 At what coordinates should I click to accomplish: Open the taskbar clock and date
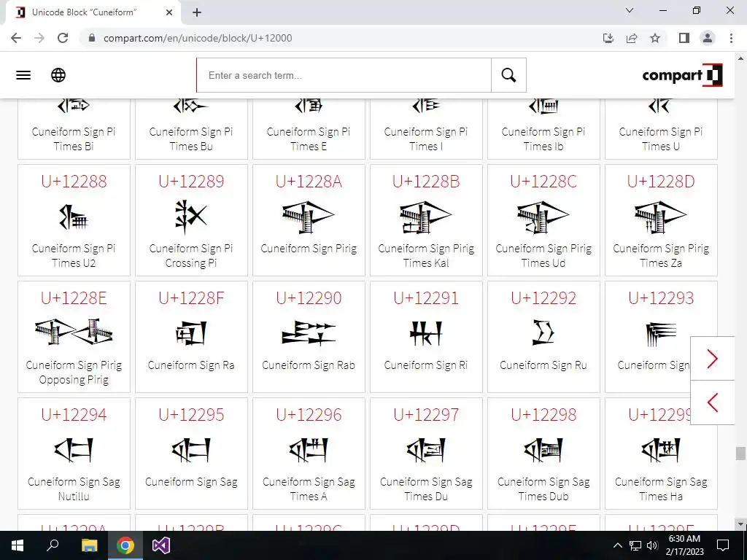pos(684,545)
